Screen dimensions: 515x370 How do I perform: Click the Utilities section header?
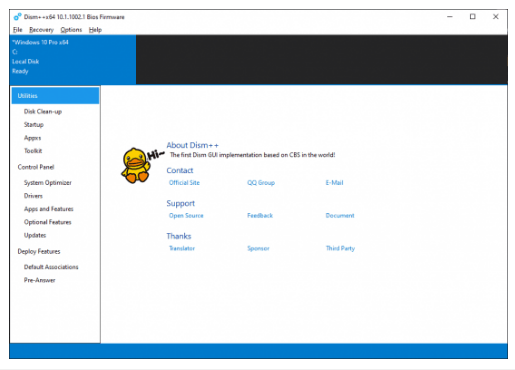[x=55, y=96]
